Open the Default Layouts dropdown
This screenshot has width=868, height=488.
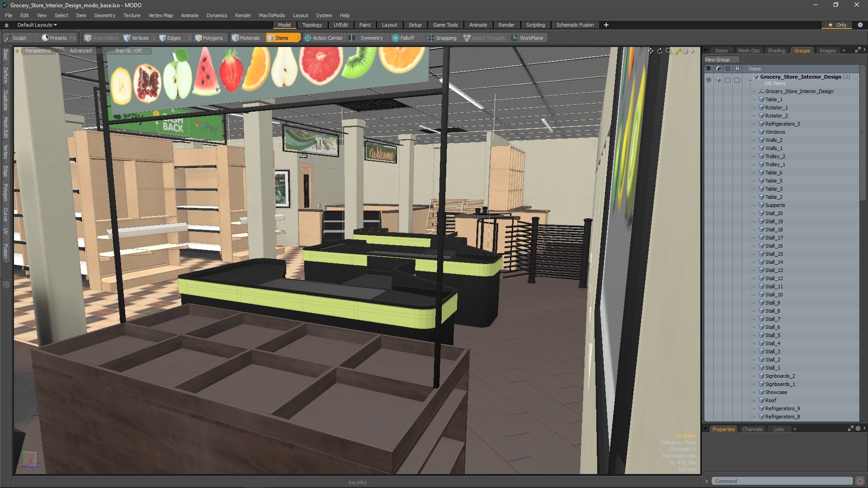pos(37,25)
